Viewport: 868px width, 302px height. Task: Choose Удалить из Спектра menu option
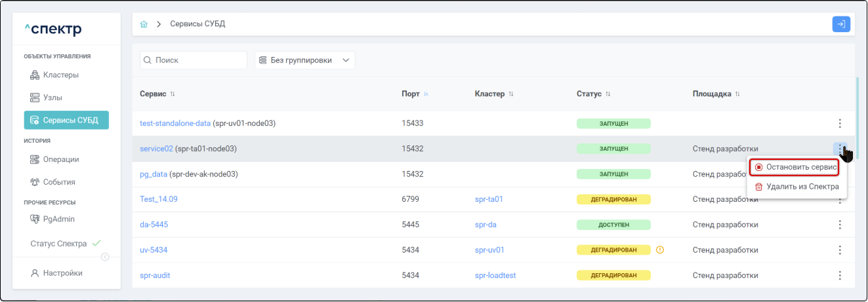click(796, 187)
